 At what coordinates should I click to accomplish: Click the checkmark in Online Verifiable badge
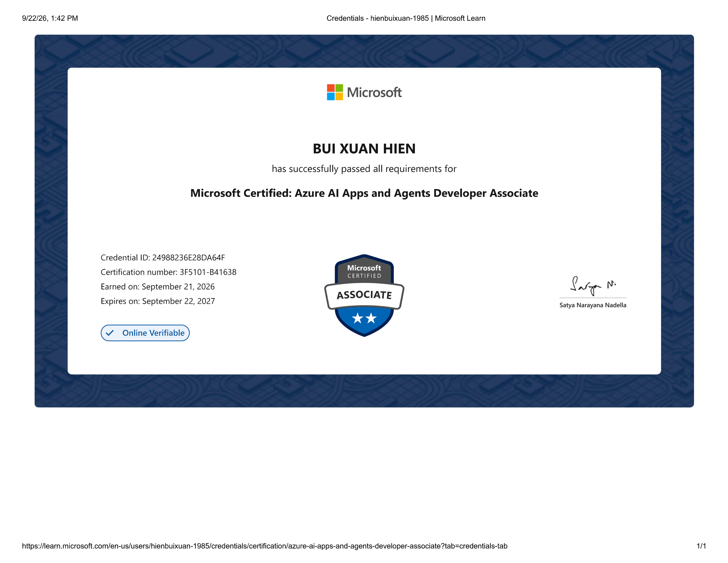point(110,333)
